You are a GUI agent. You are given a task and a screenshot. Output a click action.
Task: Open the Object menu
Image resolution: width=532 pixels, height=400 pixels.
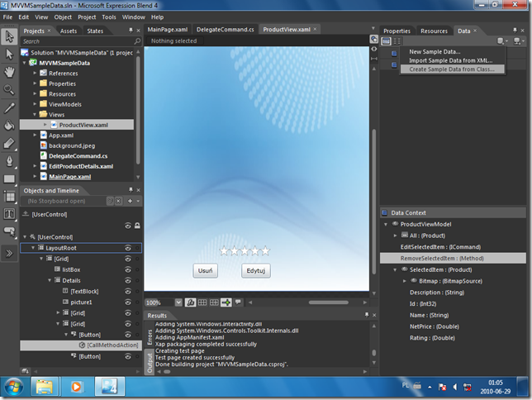pos(63,17)
